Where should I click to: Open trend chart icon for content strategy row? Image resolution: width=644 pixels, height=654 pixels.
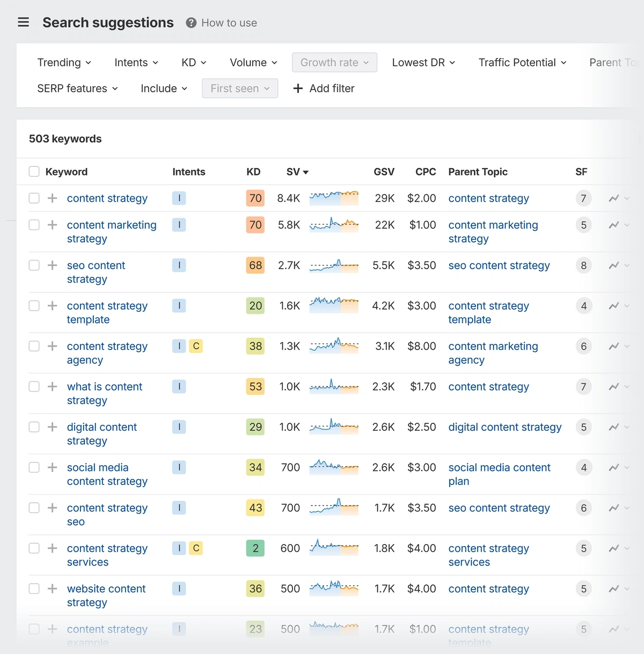point(614,199)
